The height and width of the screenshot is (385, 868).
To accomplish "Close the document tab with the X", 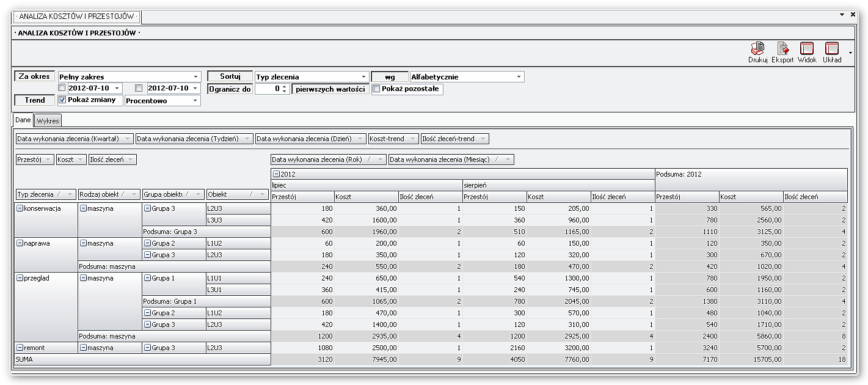I will (853, 14).
